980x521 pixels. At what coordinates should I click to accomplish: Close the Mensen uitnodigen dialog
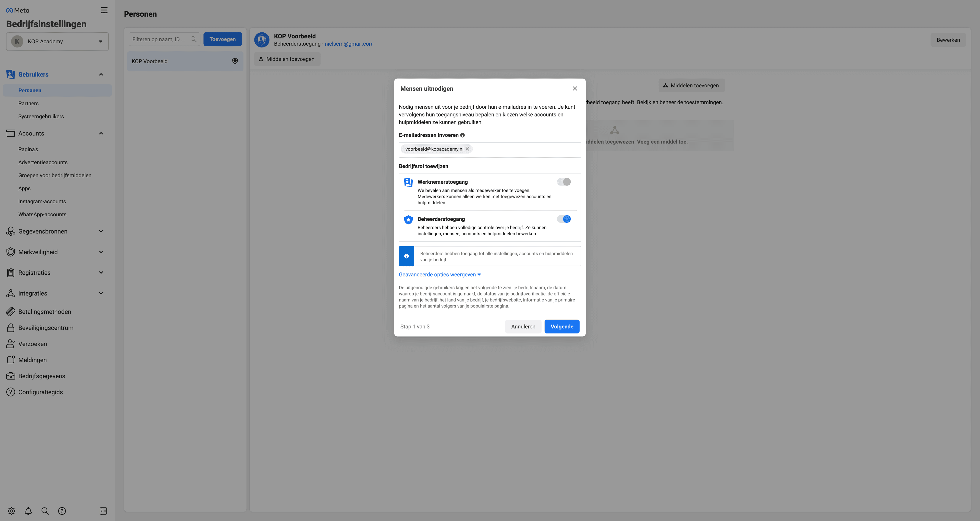click(575, 89)
